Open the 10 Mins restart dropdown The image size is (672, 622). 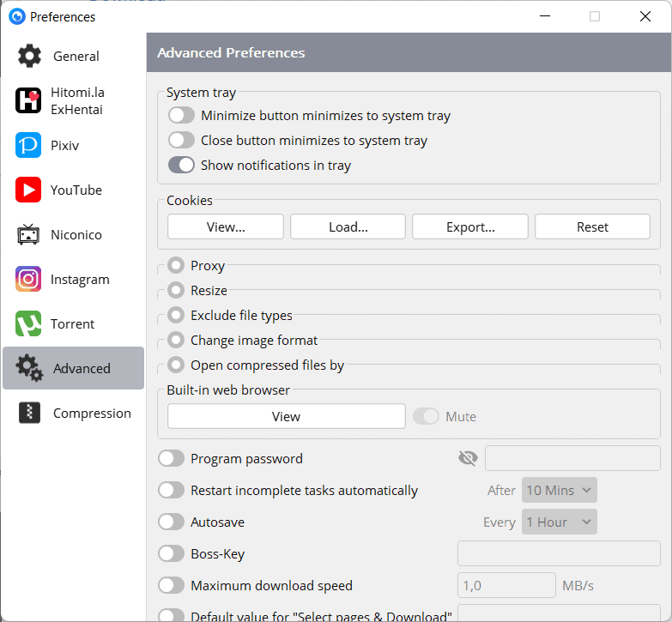point(559,491)
